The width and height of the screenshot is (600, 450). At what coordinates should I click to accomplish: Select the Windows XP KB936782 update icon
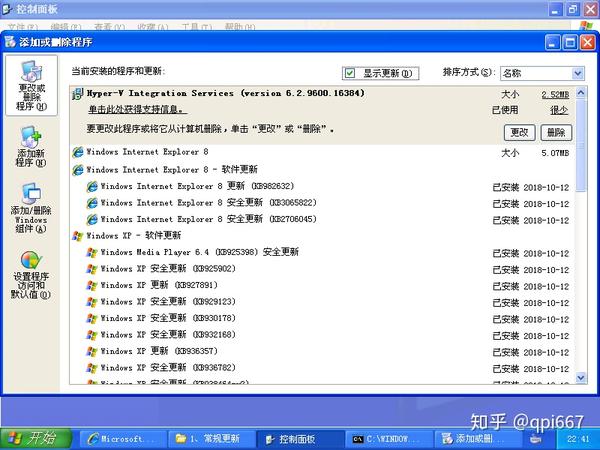point(92,368)
